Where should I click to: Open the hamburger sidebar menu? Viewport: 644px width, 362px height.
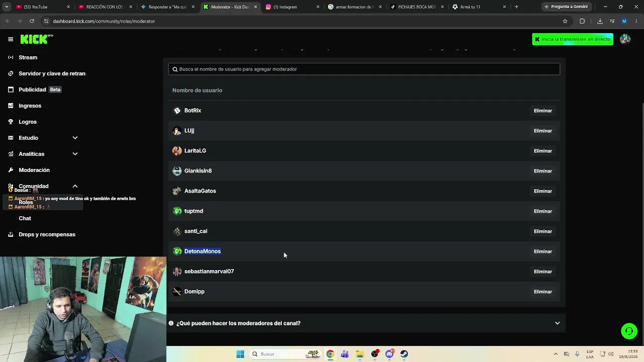(x=11, y=39)
